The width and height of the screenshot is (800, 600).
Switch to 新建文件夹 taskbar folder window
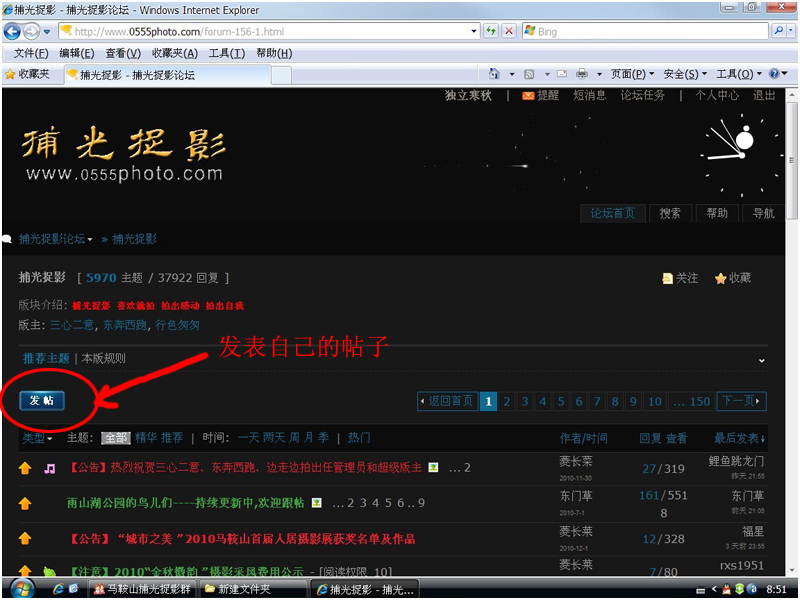[254, 589]
